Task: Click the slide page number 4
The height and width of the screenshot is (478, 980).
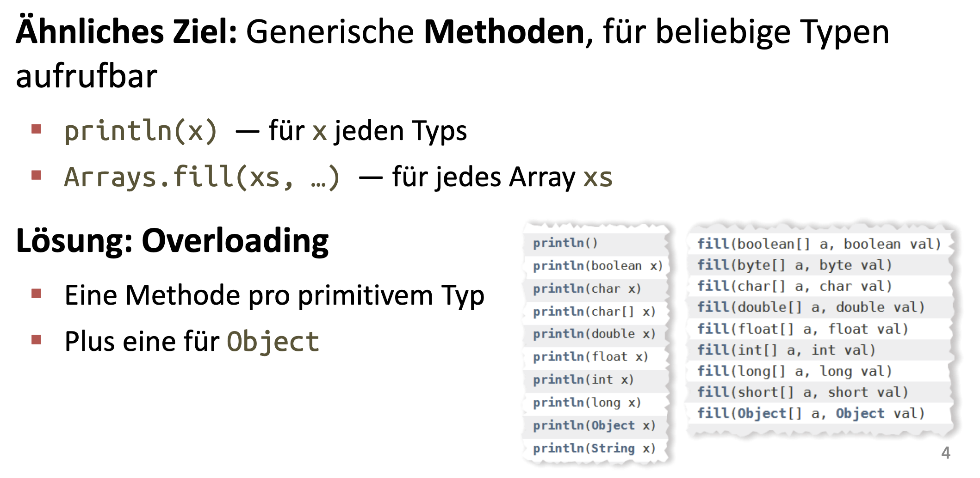Action: click(945, 453)
